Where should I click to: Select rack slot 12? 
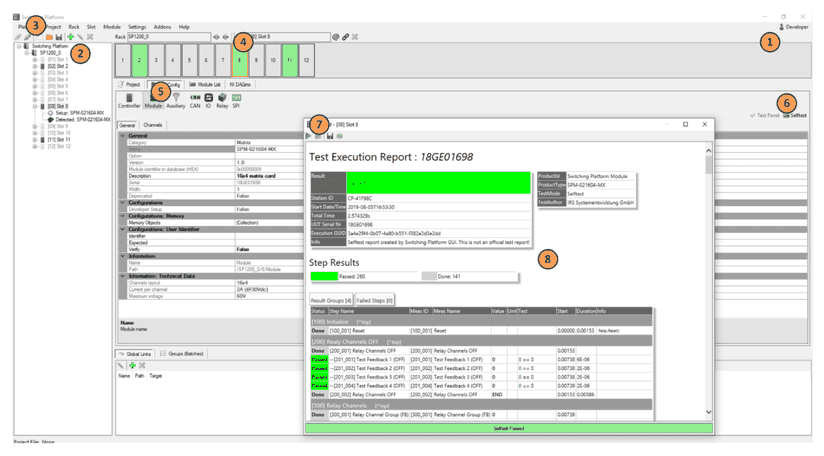pyautogui.click(x=306, y=60)
